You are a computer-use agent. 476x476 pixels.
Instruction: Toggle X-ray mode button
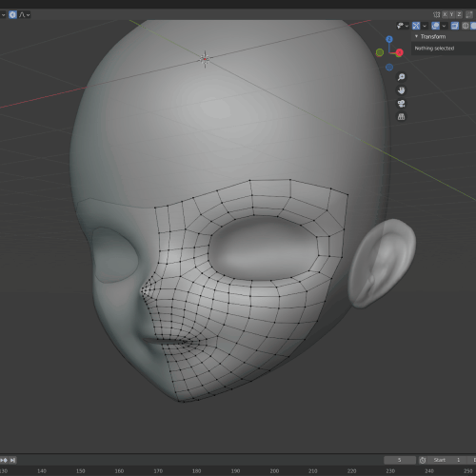(455, 26)
